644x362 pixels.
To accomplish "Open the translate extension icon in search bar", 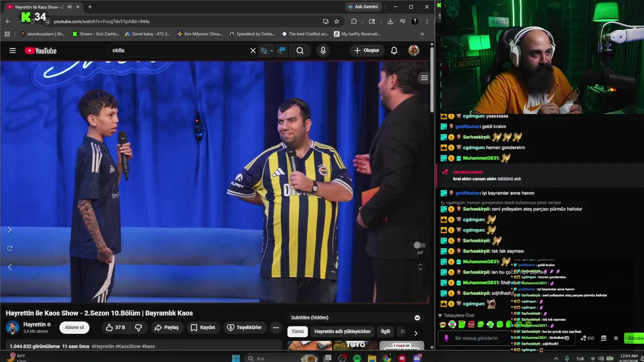I will click(x=264, y=50).
